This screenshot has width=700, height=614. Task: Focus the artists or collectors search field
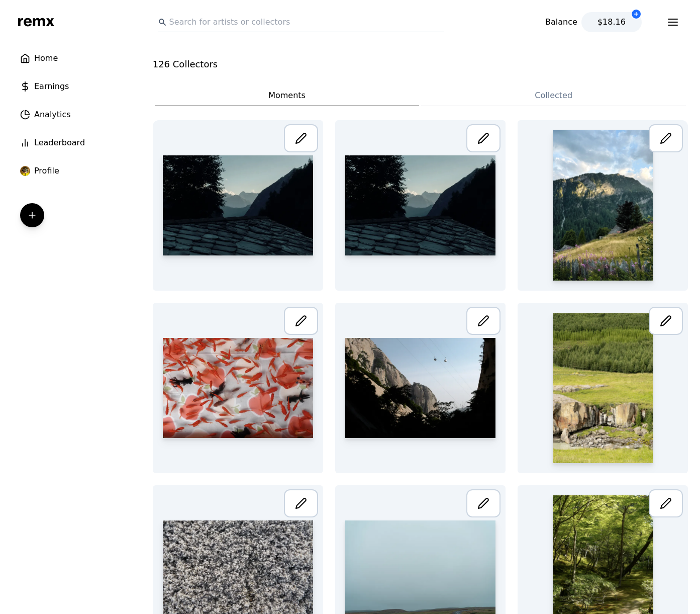(x=302, y=22)
